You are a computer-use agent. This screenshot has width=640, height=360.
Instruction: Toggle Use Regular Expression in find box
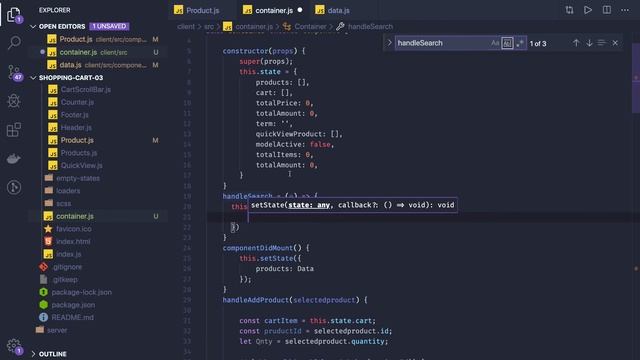coord(520,43)
